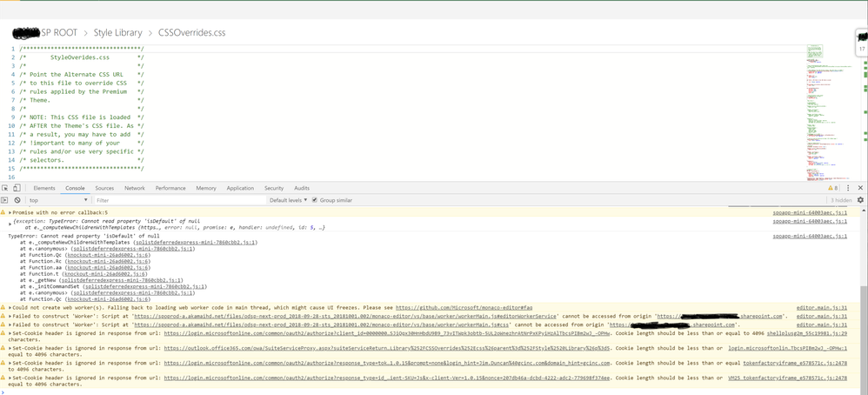Expand the 'Promise with no error callback:5' message
The width and height of the screenshot is (868, 395).
click(10, 213)
